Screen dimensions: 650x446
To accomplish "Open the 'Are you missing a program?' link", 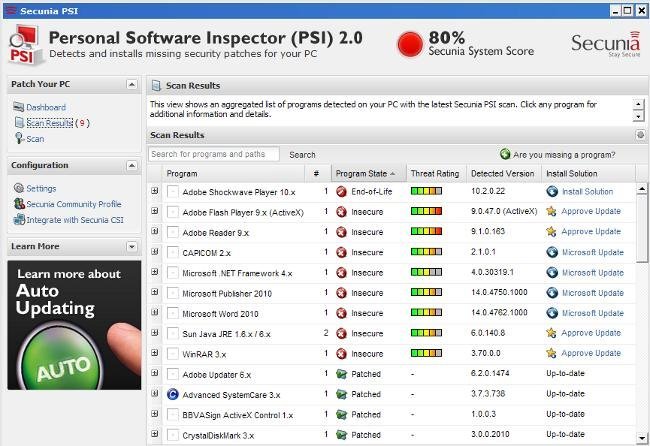I will coord(564,155).
